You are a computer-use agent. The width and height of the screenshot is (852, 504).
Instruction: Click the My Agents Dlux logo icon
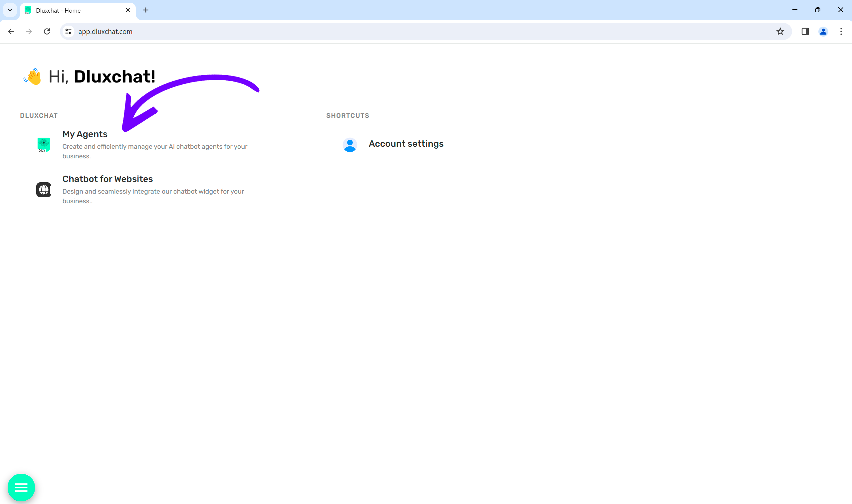44,145
